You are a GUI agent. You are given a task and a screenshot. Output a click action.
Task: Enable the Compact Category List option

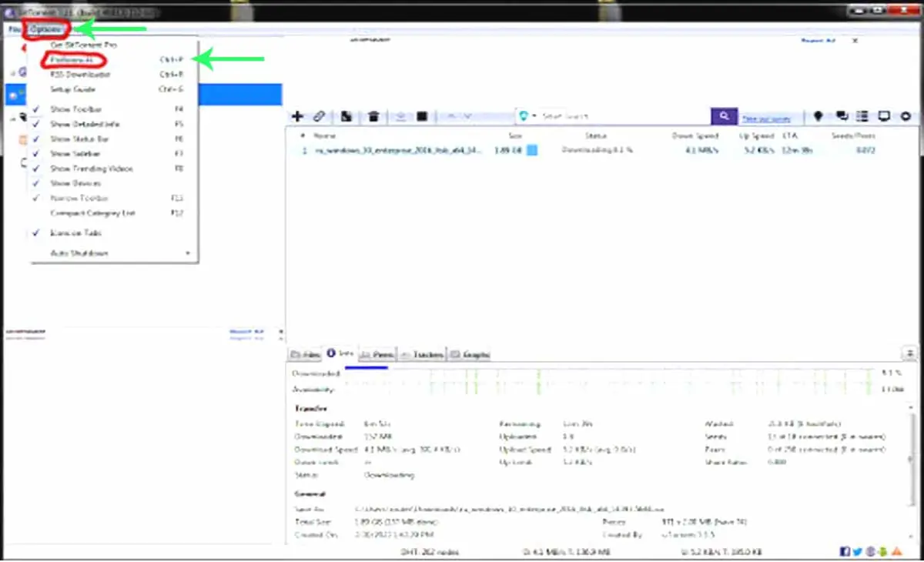(x=113, y=213)
